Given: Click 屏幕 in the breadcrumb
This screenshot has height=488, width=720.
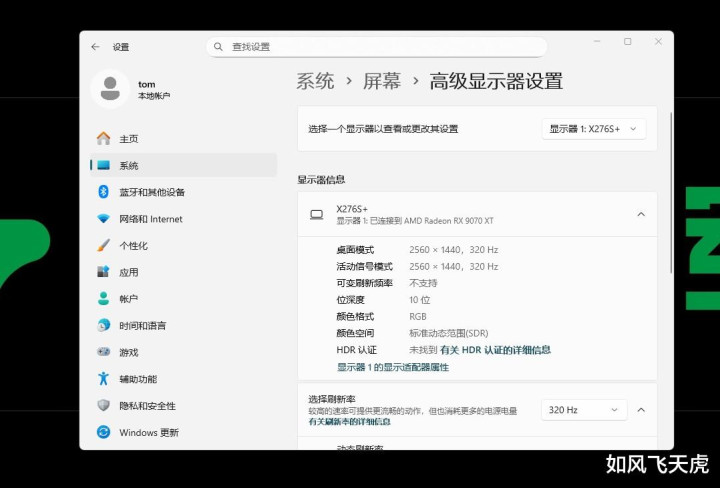Looking at the screenshot, I should click(x=382, y=82).
